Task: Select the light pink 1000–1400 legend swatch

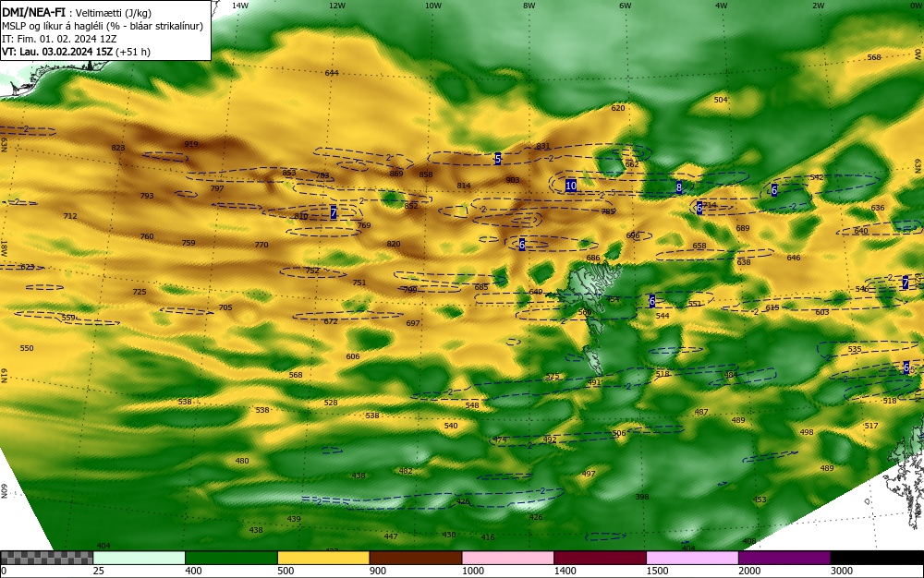Action: tap(508, 558)
